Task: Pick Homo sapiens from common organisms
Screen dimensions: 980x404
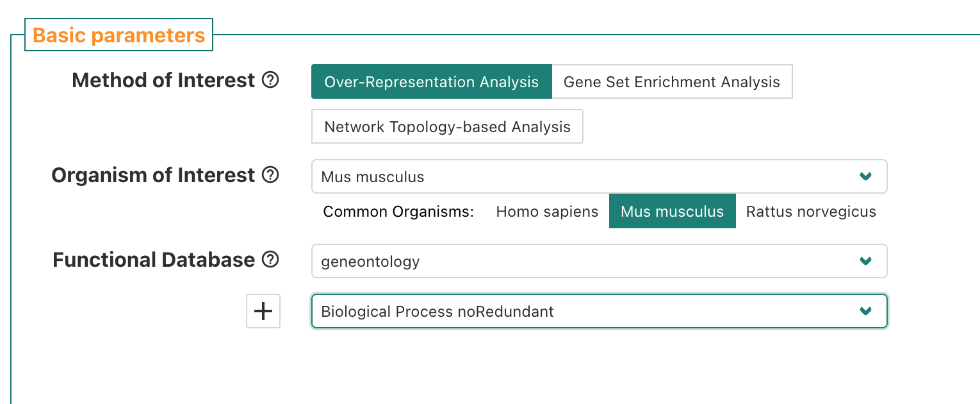Action: click(x=547, y=212)
